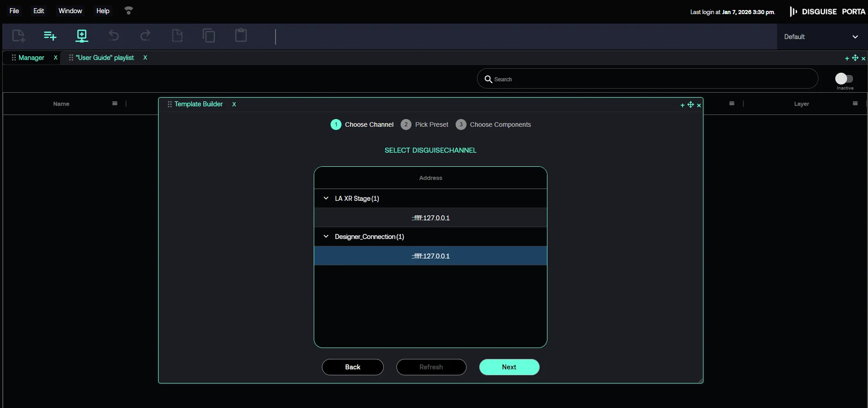Viewport: 868px width, 408px height.
Task: Toggle the Inactive switch
Action: (x=844, y=79)
